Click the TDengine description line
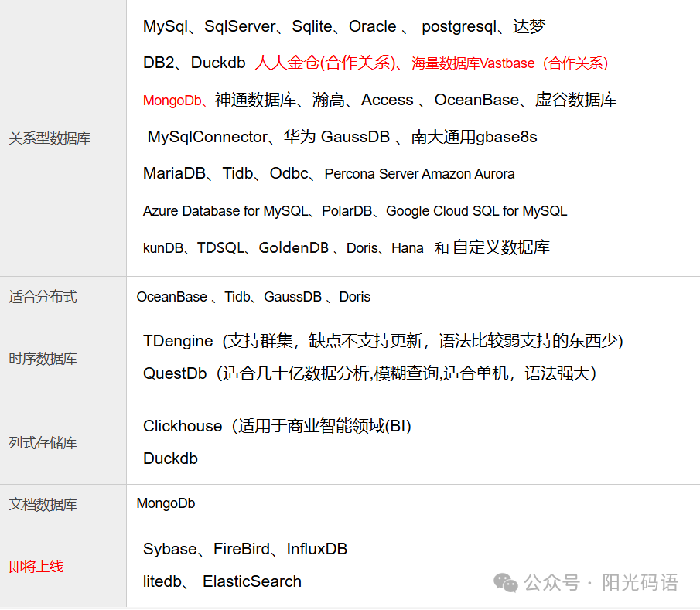 383,341
